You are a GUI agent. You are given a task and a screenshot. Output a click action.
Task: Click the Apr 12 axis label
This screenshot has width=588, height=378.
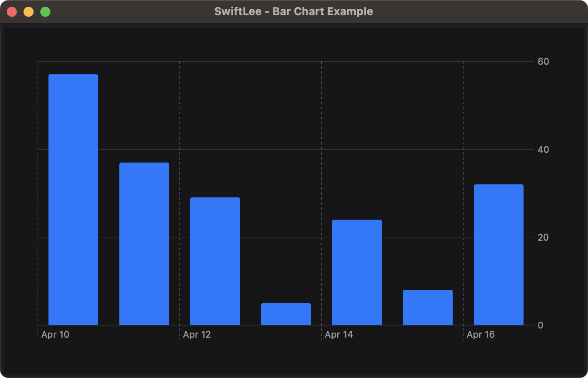(x=197, y=334)
